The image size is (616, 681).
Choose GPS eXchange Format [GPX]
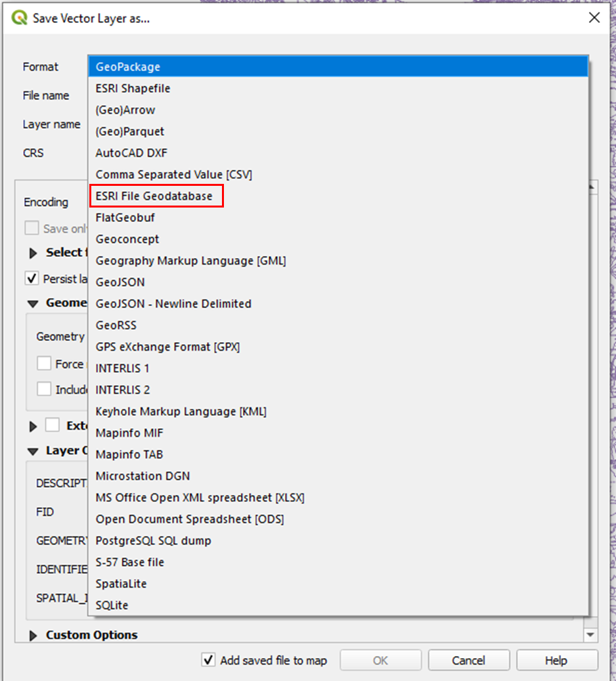coord(338,347)
